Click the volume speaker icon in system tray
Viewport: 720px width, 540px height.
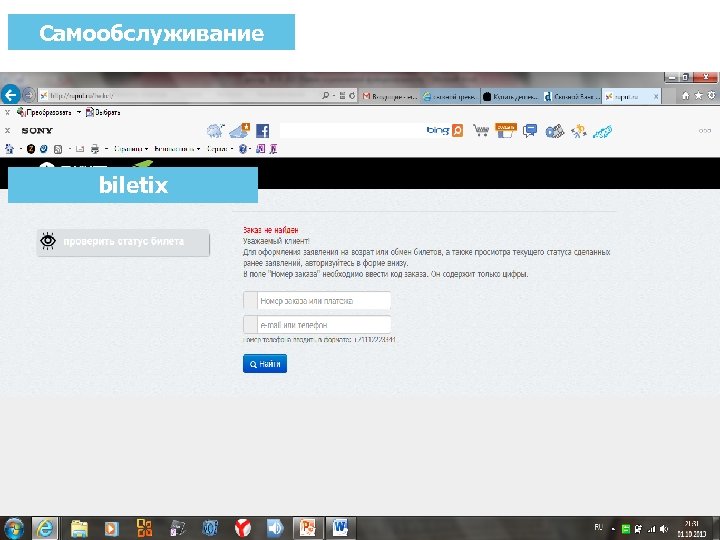coord(664,529)
